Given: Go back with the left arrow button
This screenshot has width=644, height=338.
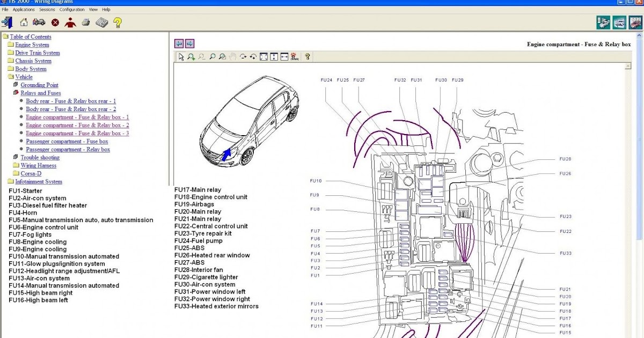Looking at the screenshot, I should (x=179, y=43).
